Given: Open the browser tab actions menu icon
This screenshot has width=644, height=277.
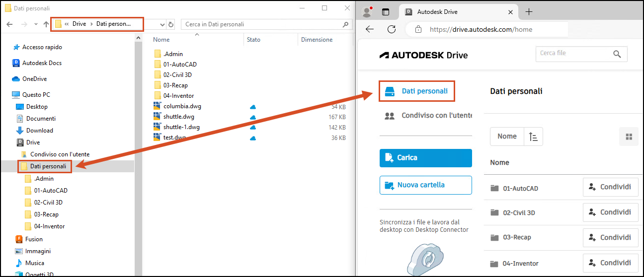Looking at the screenshot, I should (x=385, y=12).
